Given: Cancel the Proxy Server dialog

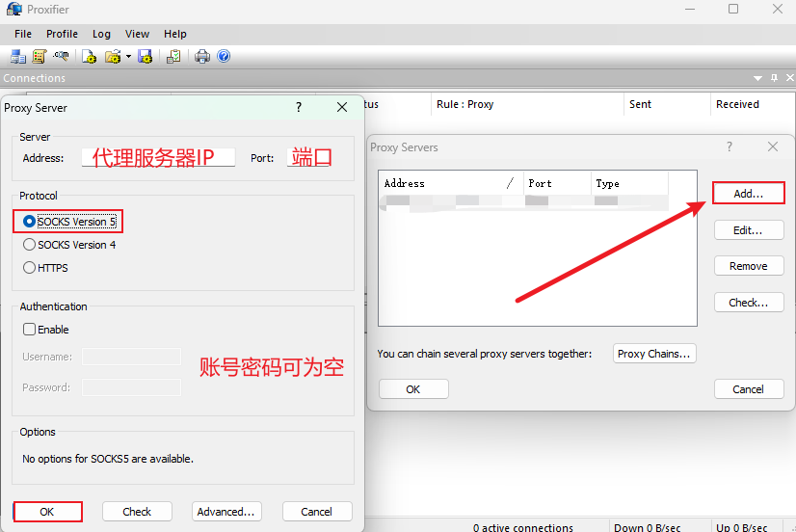Looking at the screenshot, I should 317,512.
